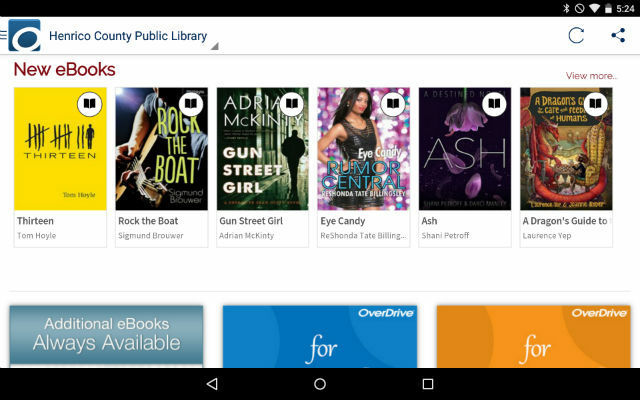Open the Ash book cover
The width and height of the screenshot is (640, 400).
tap(465, 149)
